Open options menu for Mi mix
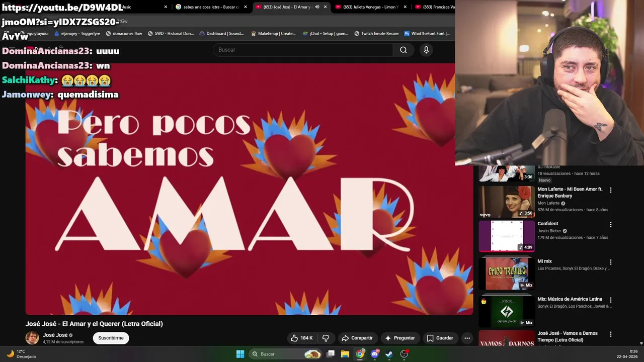The height and width of the screenshot is (362, 644). 611,262
